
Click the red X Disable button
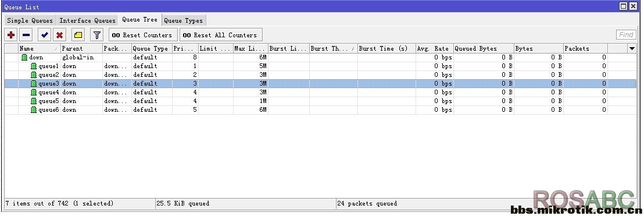(x=59, y=35)
